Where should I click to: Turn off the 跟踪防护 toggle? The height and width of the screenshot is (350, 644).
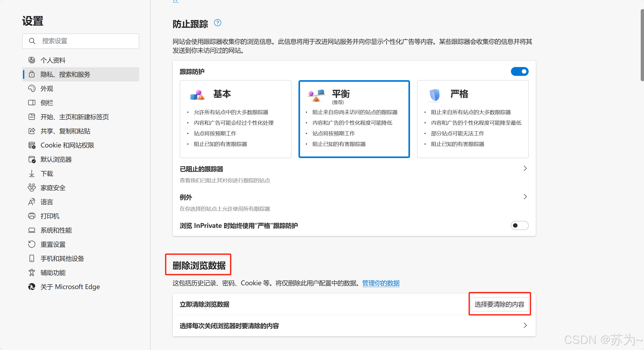[520, 72]
